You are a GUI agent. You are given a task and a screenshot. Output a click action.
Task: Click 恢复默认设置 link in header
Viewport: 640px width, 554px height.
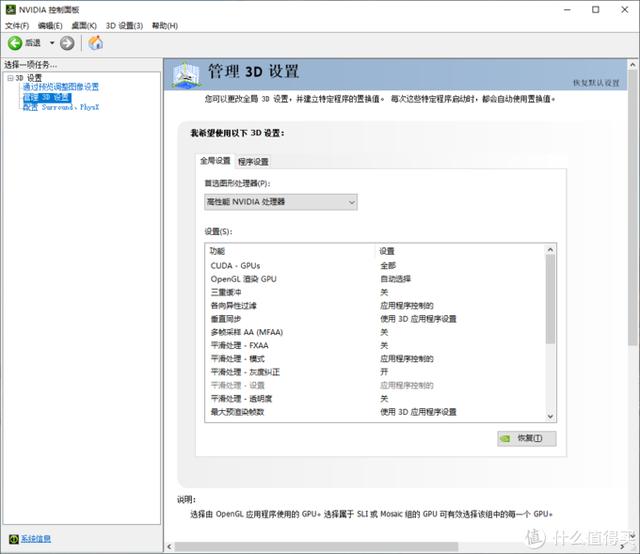[596, 83]
